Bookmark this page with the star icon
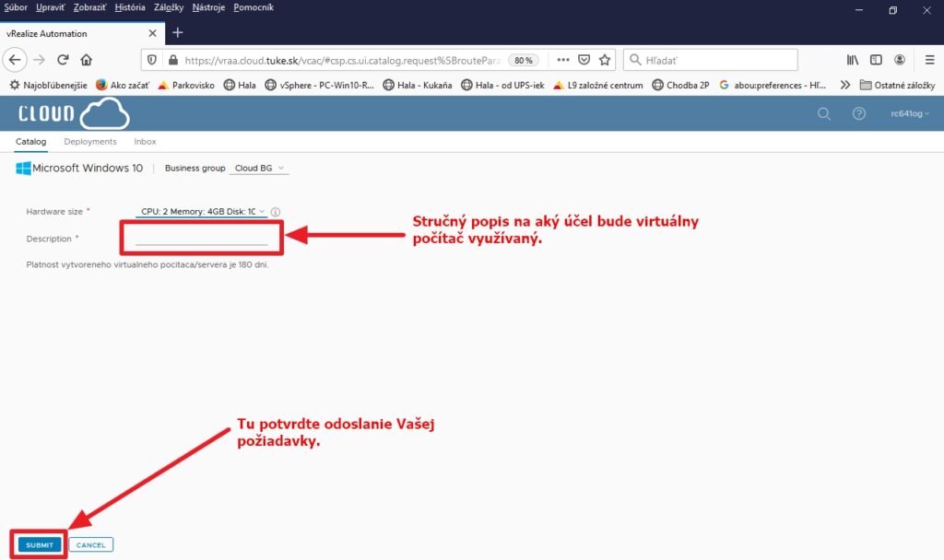 coord(605,60)
